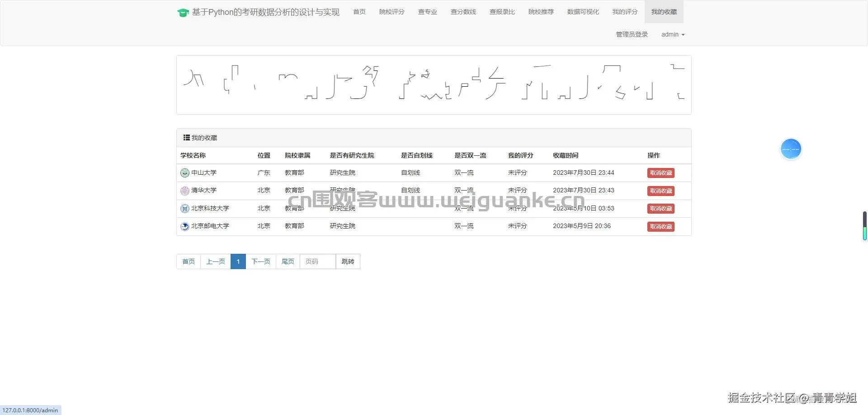Screen dimensions: 868x415
Task: Click the 广东 location cell
Action: pos(264,173)
